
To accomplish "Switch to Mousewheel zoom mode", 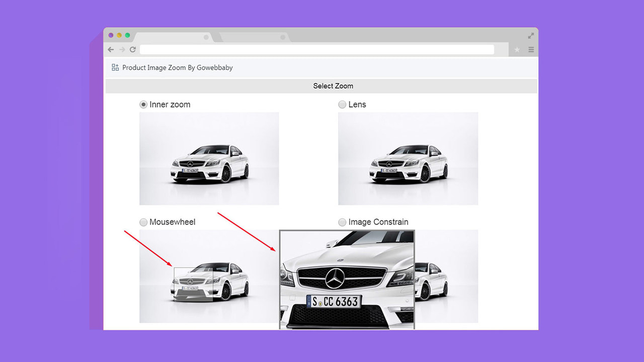I will coord(143,222).
